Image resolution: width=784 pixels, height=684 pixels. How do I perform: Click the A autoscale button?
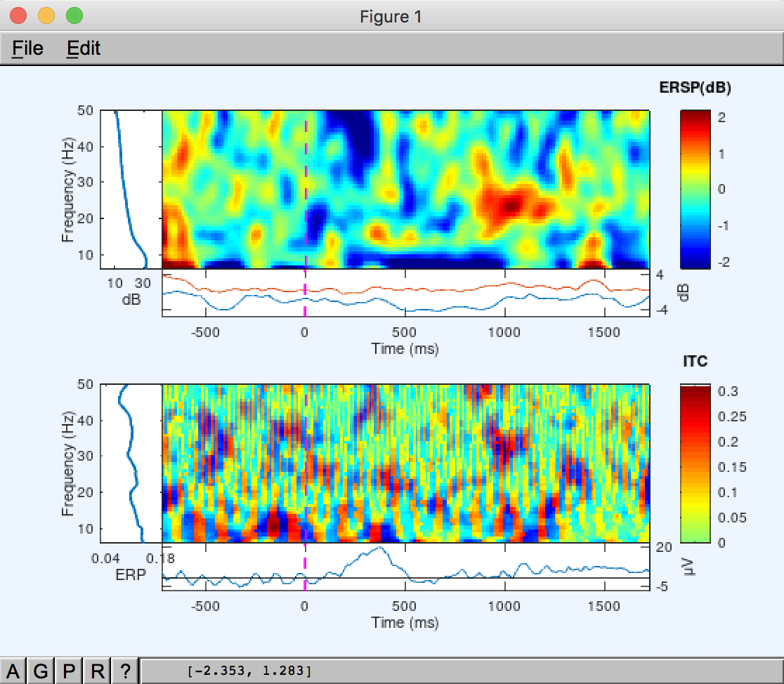pyautogui.click(x=13, y=671)
